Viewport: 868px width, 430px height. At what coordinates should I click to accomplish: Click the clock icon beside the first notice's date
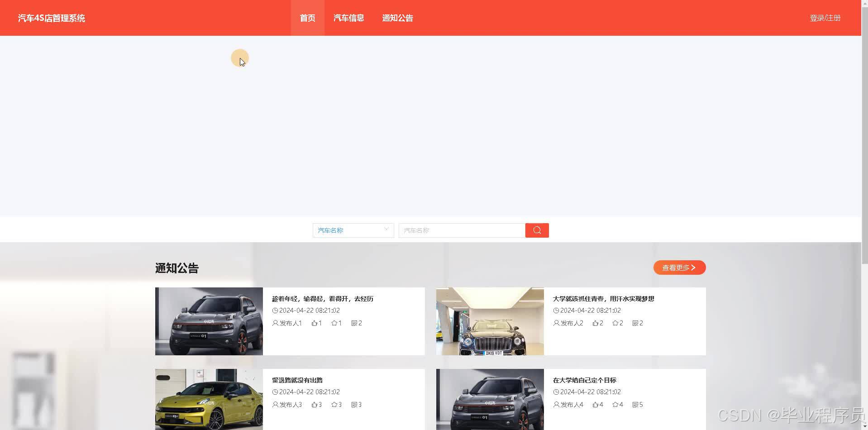[x=275, y=311]
